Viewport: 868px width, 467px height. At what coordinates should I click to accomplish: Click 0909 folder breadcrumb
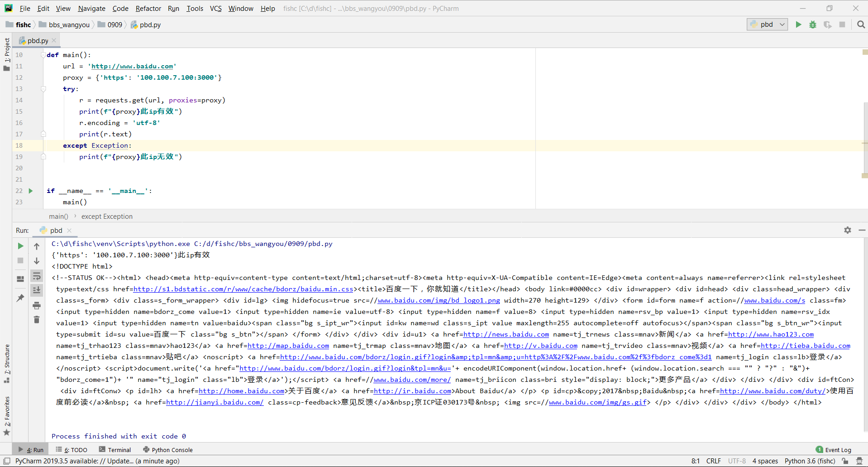coord(110,24)
